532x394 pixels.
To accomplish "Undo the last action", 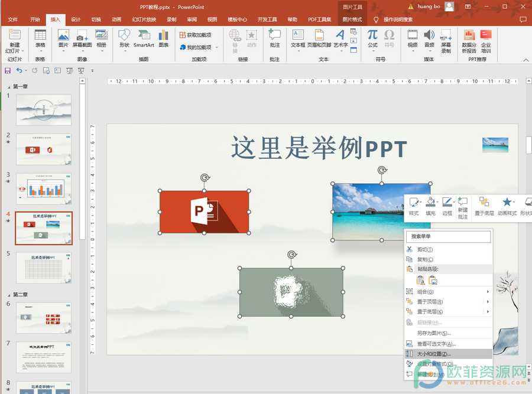I will tap(20, 70).
